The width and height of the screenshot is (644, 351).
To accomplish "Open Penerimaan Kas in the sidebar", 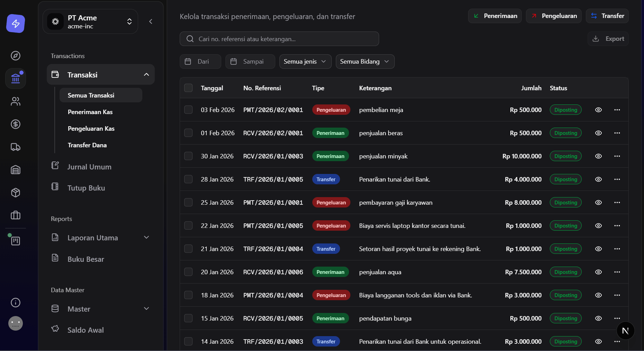I will coord(90,112).
